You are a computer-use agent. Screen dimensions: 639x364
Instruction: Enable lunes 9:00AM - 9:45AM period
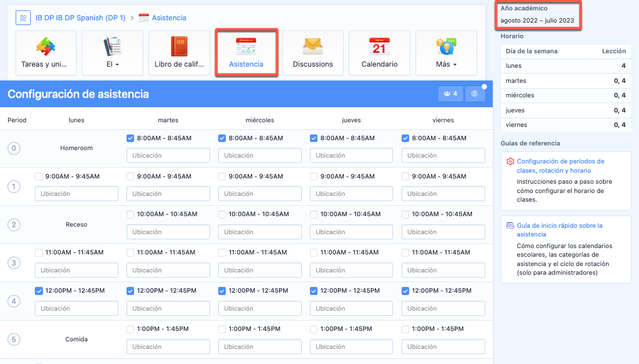(39, 177)
